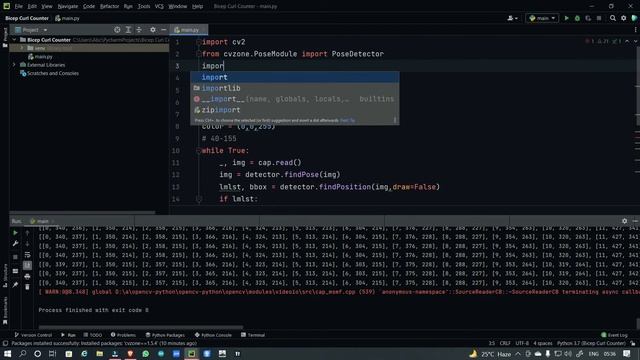Clear all console output trash icon
The width and height of the screenshot is (640, 360).
pos(27,287)
